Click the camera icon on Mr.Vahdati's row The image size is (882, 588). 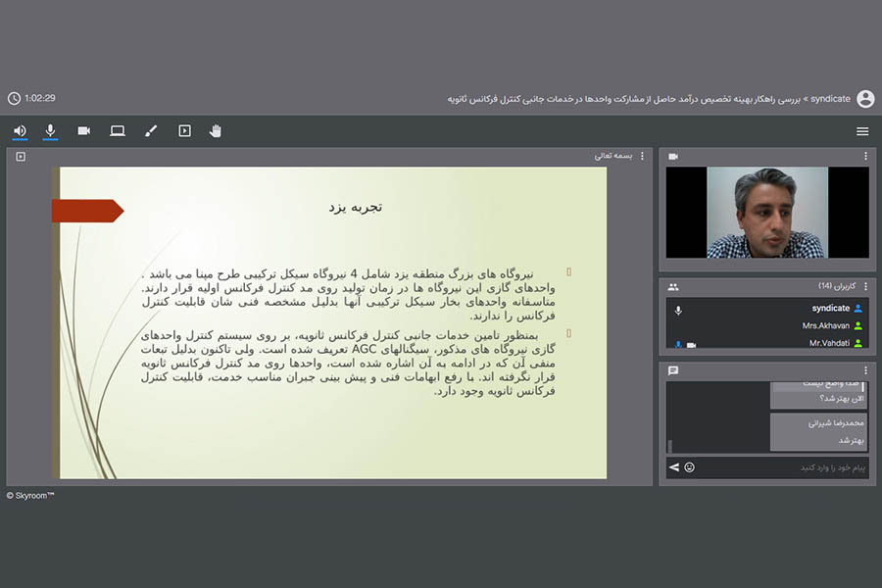pos(691,345)
